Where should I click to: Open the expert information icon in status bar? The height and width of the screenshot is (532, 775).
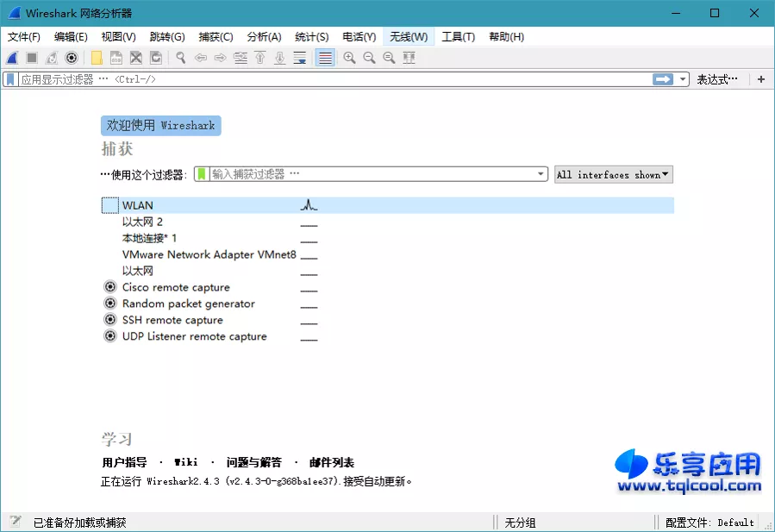point(12,522)
